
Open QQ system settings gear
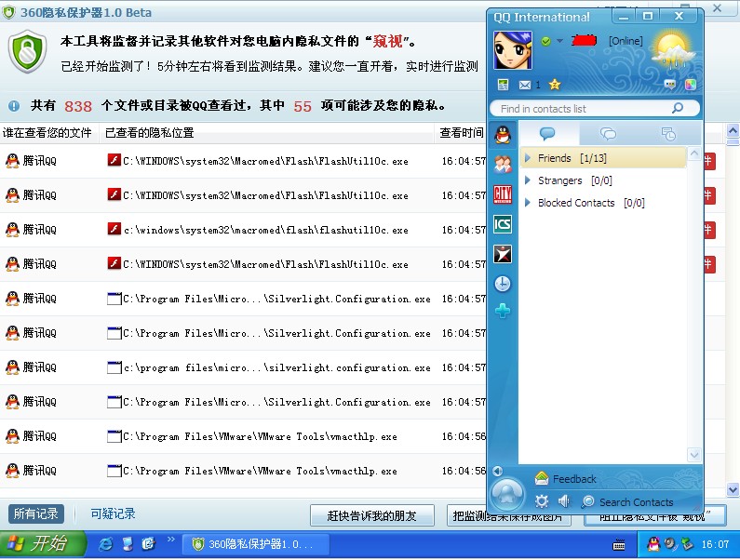pyautogui.click(x=542, y=501)
